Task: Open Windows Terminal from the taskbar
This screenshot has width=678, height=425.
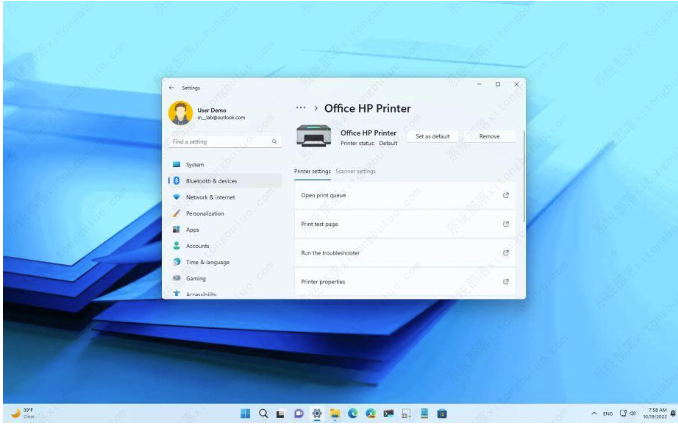Action: point(388,414)
